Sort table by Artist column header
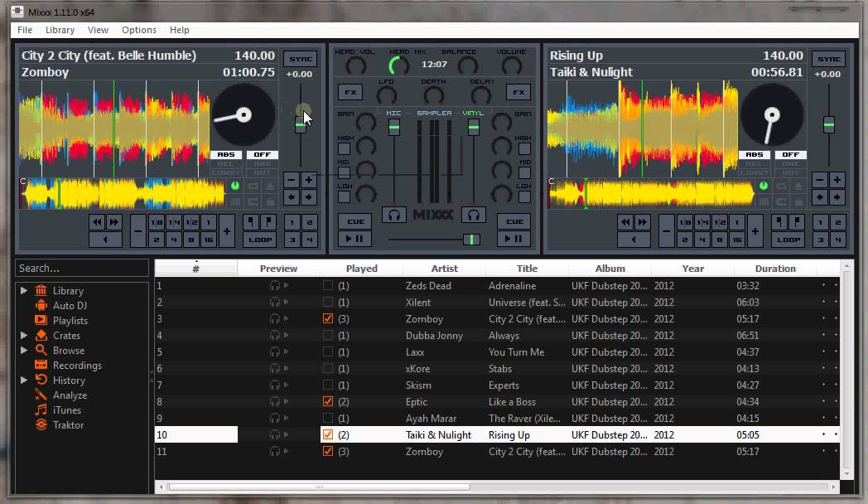This screenshot has height=504, width=868. 445,269
